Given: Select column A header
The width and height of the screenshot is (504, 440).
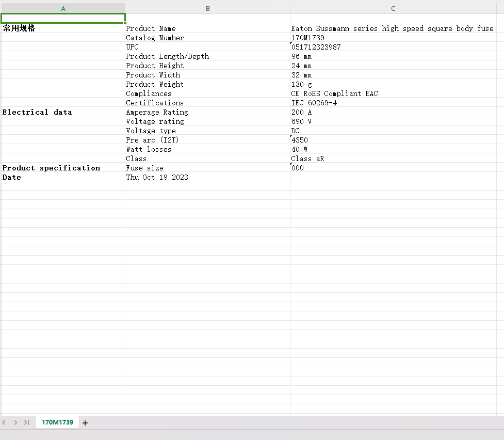Looking at the screenshot, I should coord(63,8).
